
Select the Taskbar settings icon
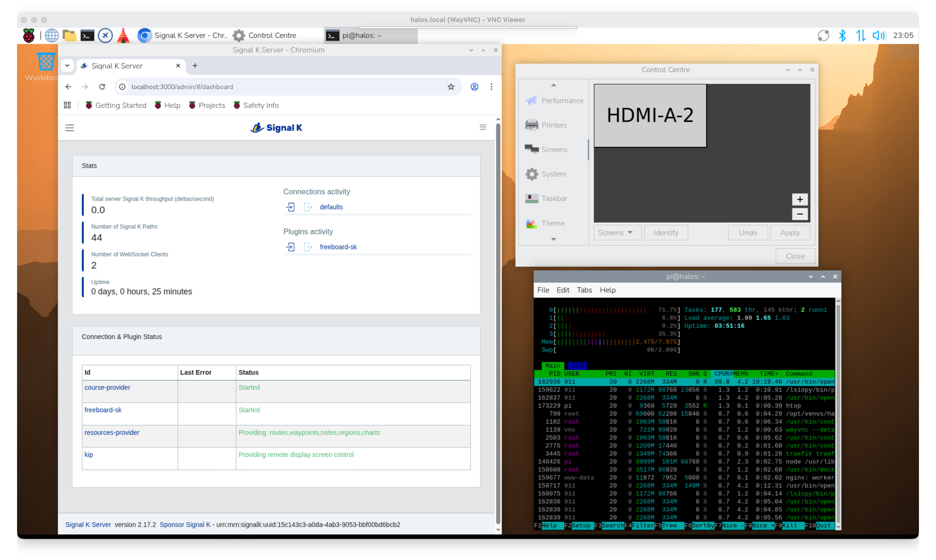pyautogui.click(x=532, y=198)
